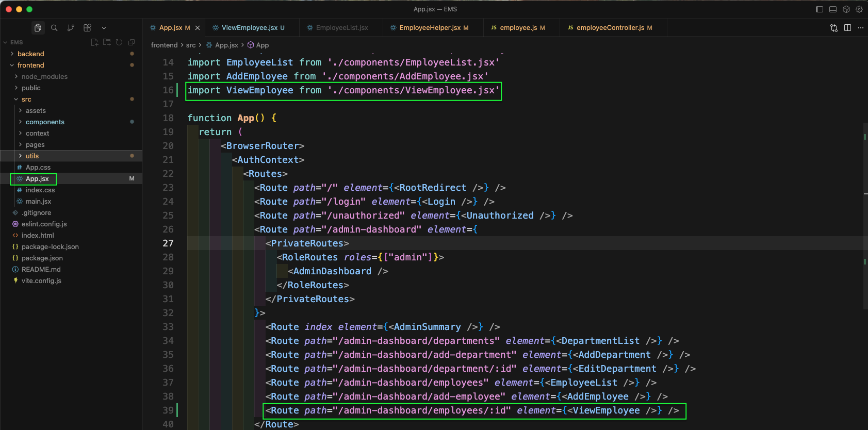The image size is (868, 430).
Task: Expand the components folder
Action: [x=71, y=122]
